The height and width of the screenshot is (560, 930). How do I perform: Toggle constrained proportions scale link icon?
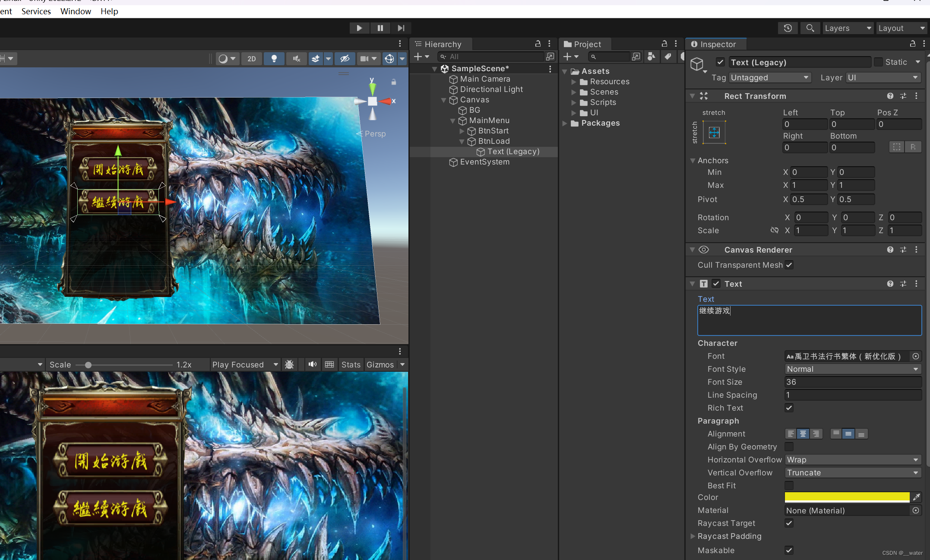click(775, 230)
